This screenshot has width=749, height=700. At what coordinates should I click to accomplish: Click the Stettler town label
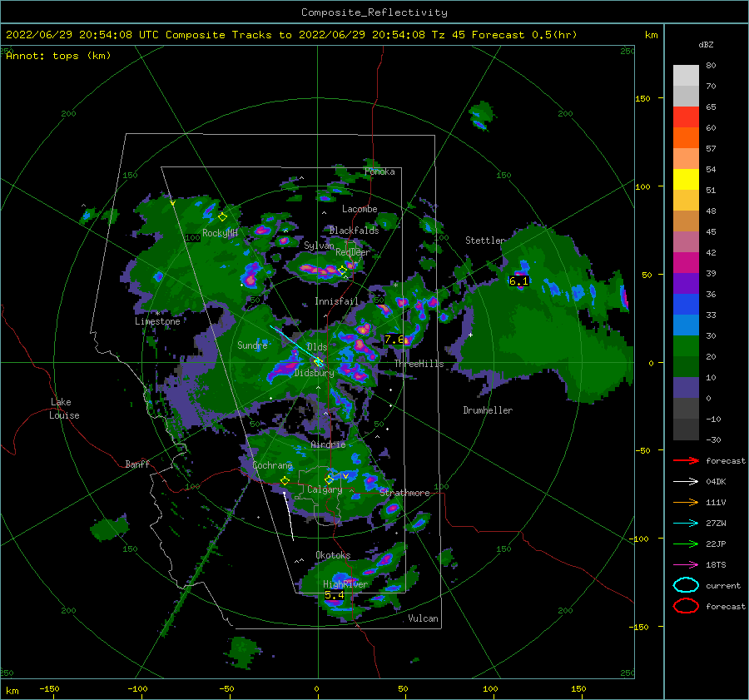tap(485, 241)
